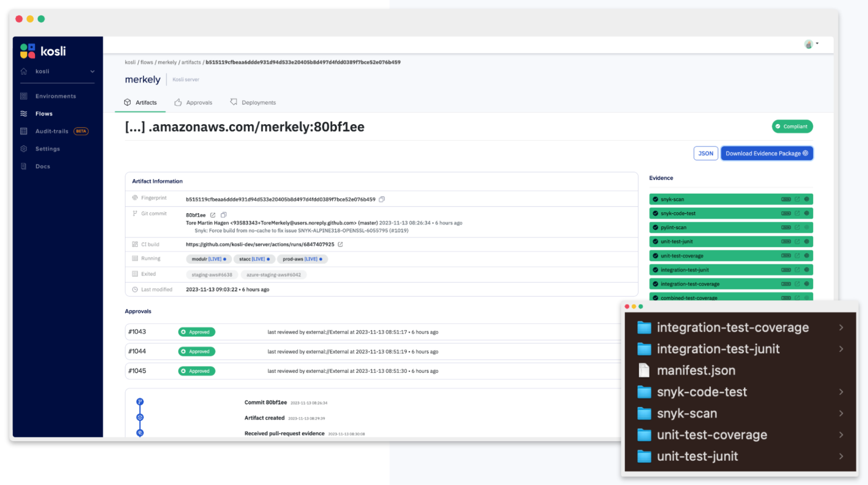The width and height of the screenshot is (868, 485).
Task: Click the Flows icon in sidebar
Action: point(23,113)
